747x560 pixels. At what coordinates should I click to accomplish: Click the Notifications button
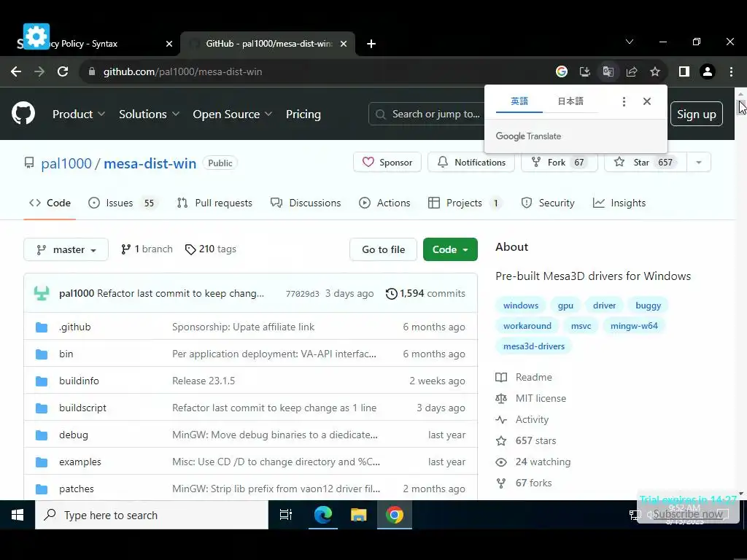point(471,163)
